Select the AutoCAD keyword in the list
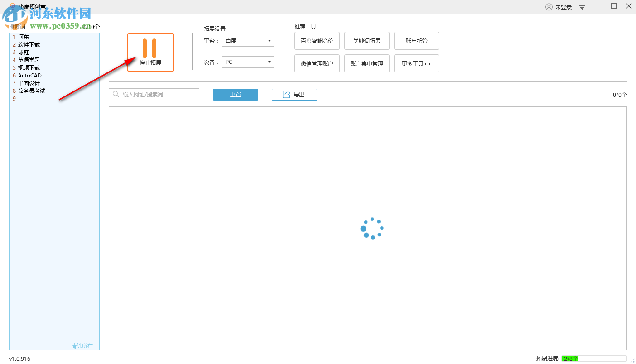 30,75
